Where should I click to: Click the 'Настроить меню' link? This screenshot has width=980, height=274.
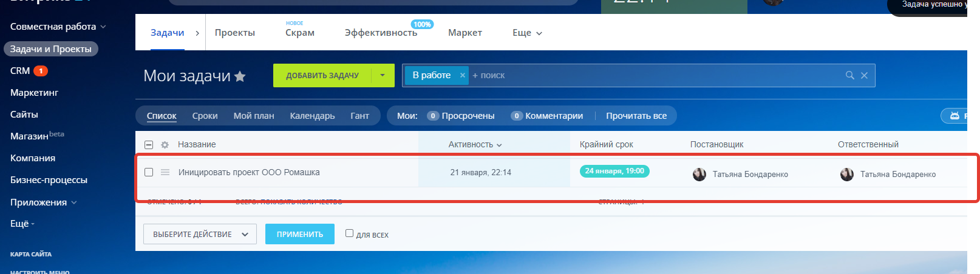pyautogui.click(x=40, y=272)
